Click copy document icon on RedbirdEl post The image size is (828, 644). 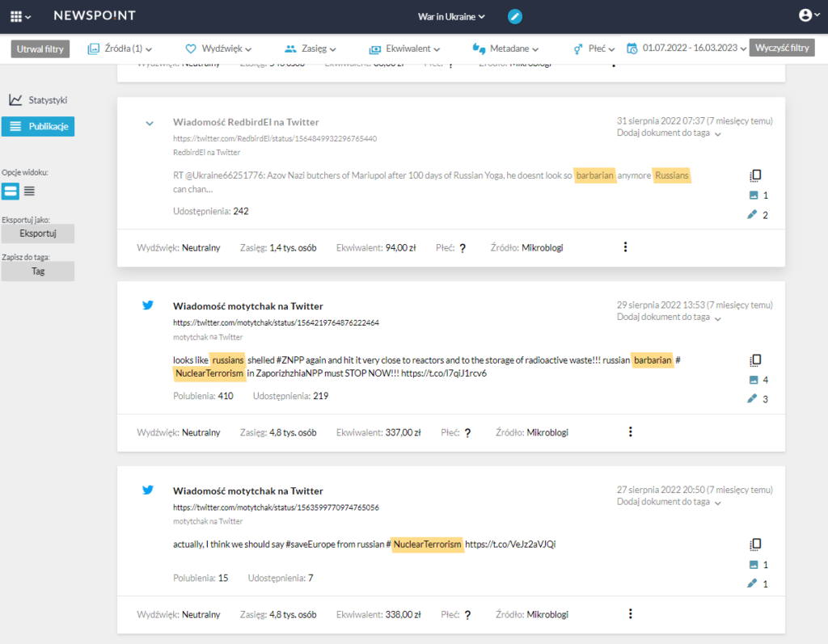(755, 175)
